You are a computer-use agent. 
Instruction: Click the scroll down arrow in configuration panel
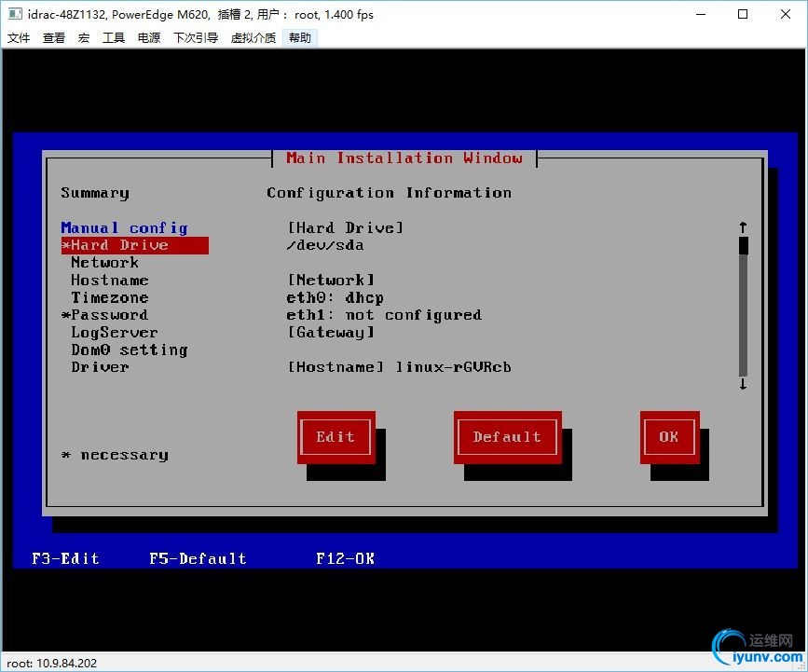[x=743, y=384]
